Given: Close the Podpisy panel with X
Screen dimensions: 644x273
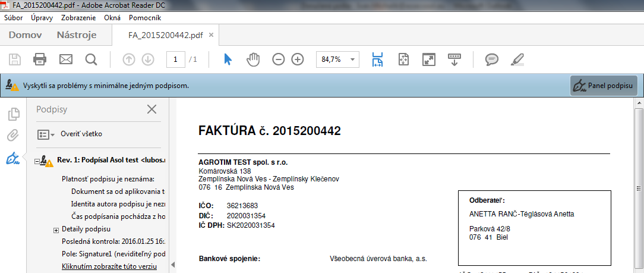Looking at the screenshot, I should [152, 109].
